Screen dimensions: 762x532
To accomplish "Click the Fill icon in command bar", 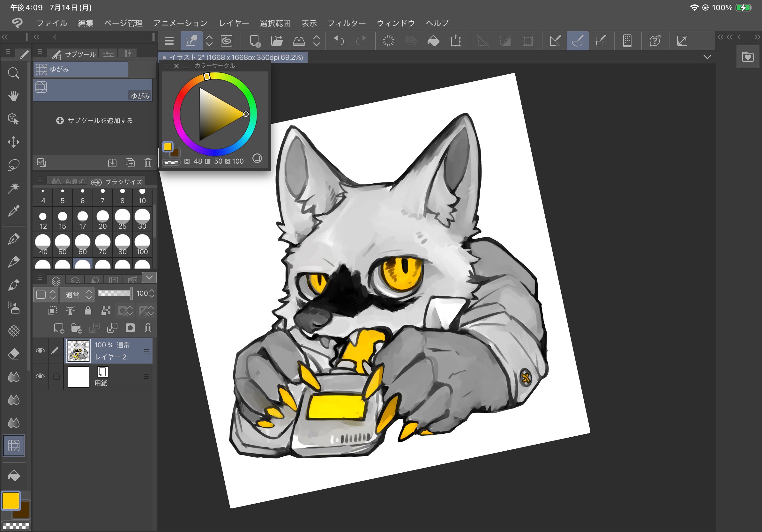I will click(433, 41).
